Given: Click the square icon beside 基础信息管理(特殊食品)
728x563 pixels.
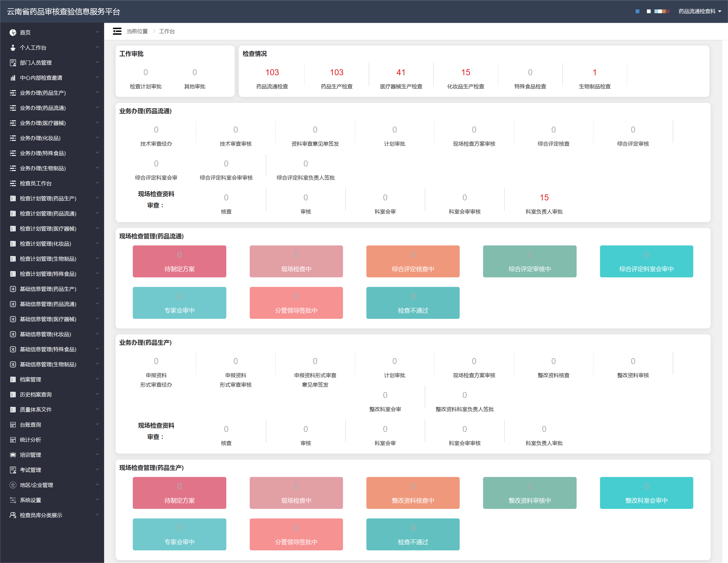Looking at the screenshot, I should [13, 349].
